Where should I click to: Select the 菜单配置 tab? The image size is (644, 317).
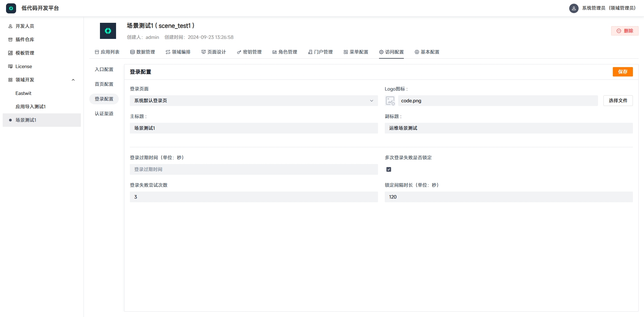click(x=356, y=52)
